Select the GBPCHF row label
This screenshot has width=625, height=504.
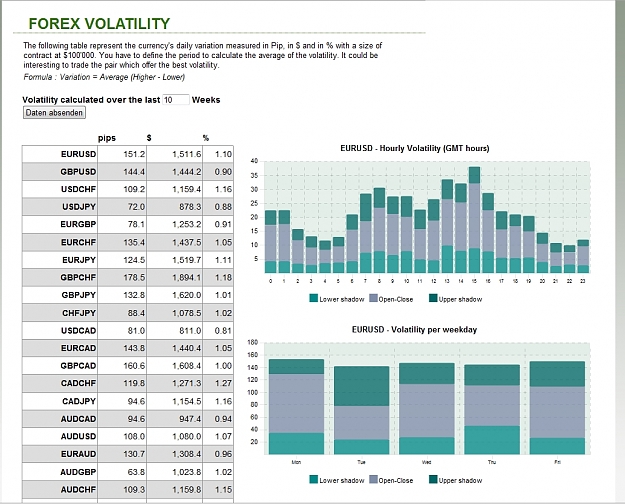pyautogui.click(x=78, y=278)
